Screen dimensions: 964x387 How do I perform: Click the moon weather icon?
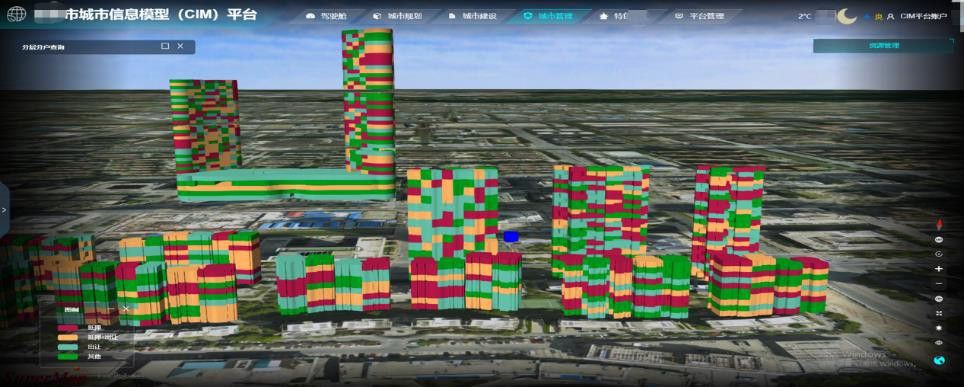click(847, 15)
